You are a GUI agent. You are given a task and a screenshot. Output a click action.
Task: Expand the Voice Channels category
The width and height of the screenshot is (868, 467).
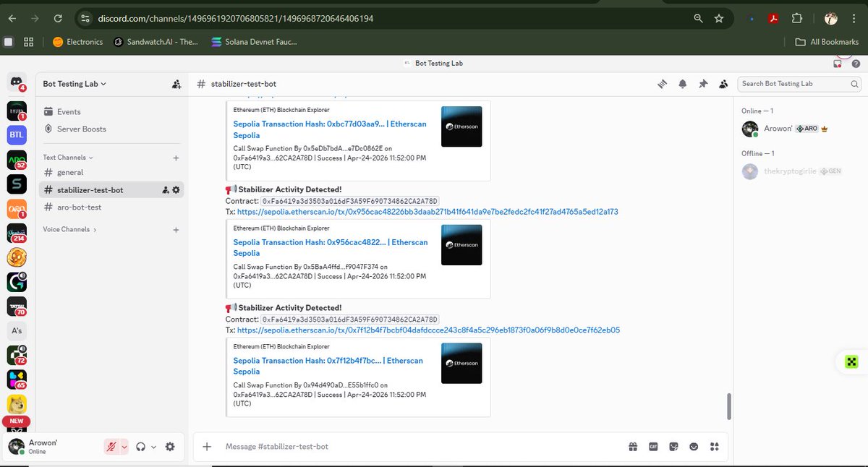coord(69,229)
